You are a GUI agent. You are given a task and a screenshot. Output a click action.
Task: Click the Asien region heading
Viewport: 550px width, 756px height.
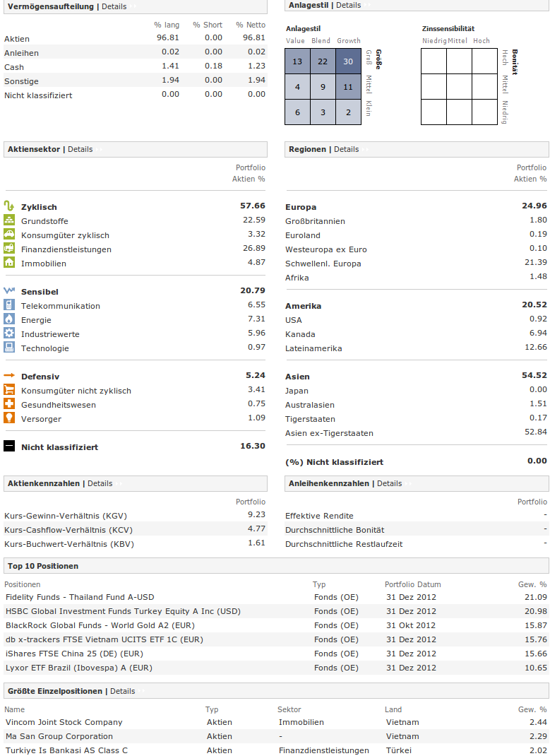tap(297, 377)
